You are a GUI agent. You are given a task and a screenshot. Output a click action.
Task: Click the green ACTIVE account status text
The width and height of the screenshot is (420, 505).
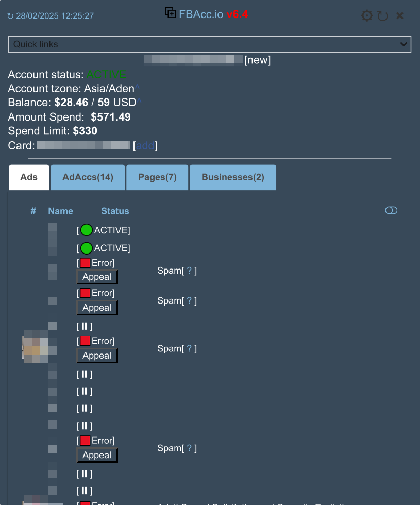click(106, 75)
